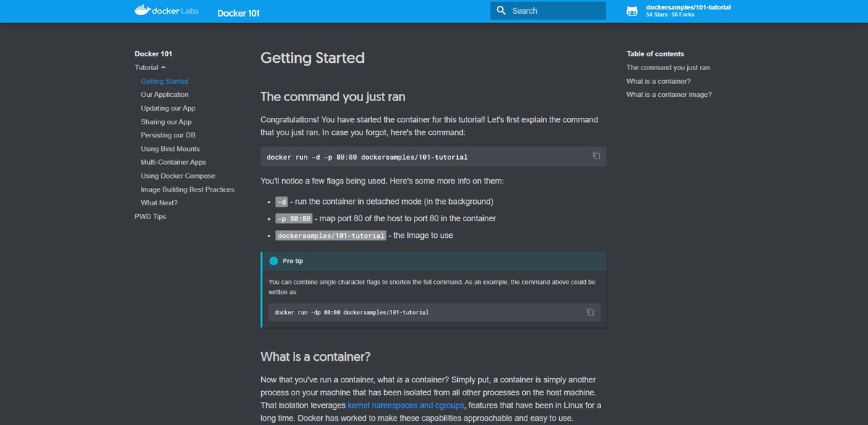Copy the docker run -dp command

(x=590, y=312)
